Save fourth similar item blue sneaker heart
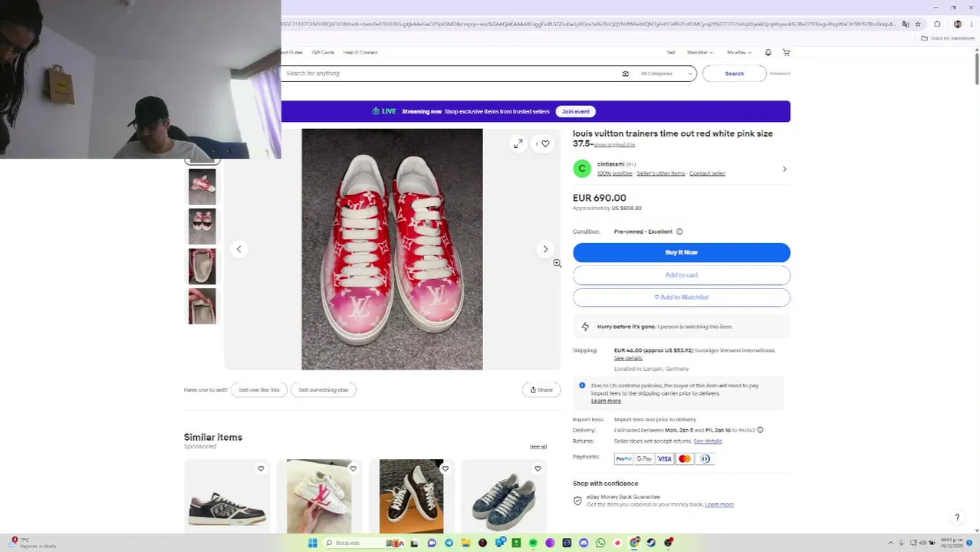This screenshot has width=980, height=552. tap(538, 468)
